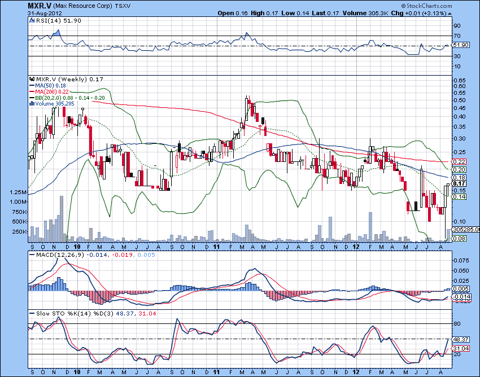Click the MA(200) 0.22 legend text
The width and height of the screenshot is (480, 377).
(52, 92)
